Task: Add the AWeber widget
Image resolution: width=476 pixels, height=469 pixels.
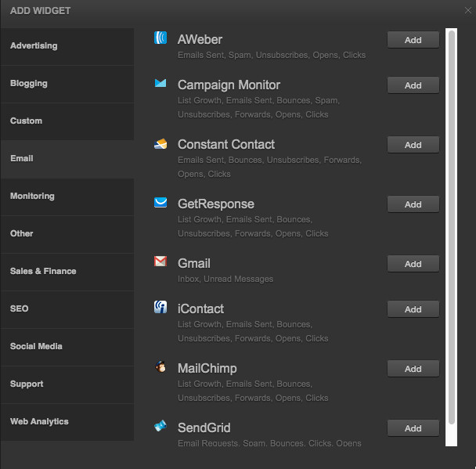Action: pyautogui.click(x=413, y=40)
